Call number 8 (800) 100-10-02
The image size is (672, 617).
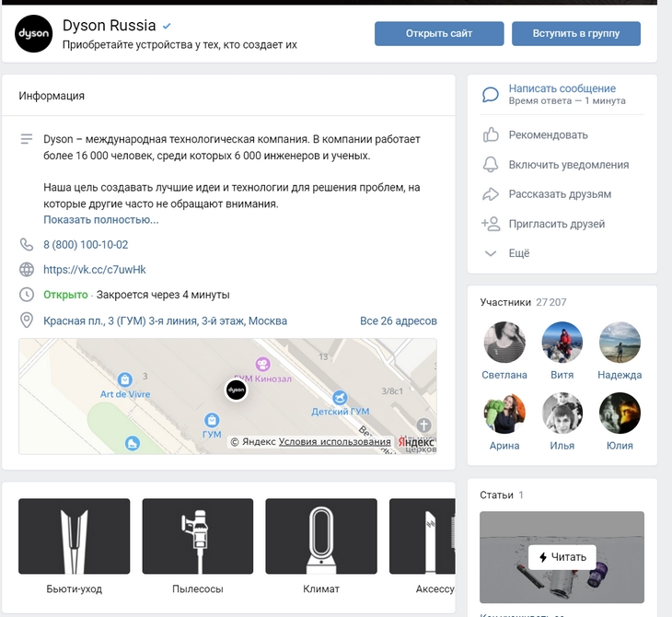click(x=86, y=245)
